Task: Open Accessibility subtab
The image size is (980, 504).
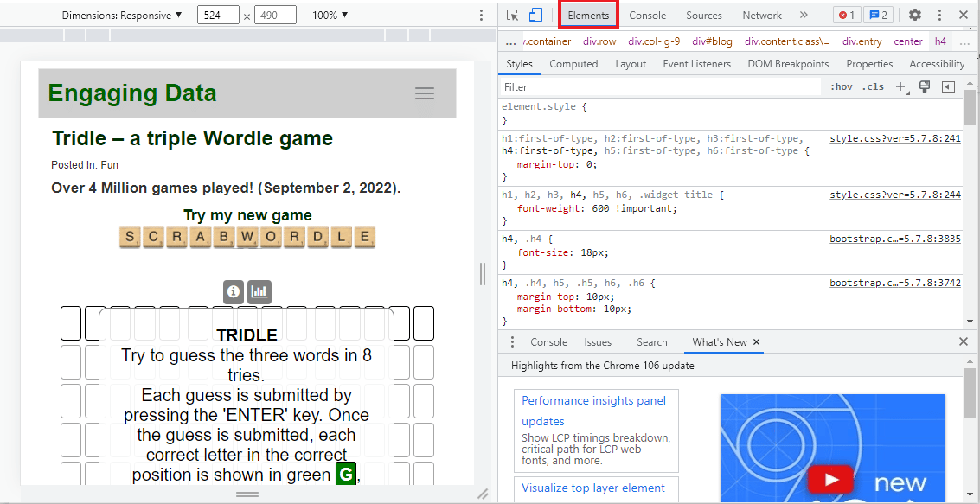Action: click(x=937, y=64)
